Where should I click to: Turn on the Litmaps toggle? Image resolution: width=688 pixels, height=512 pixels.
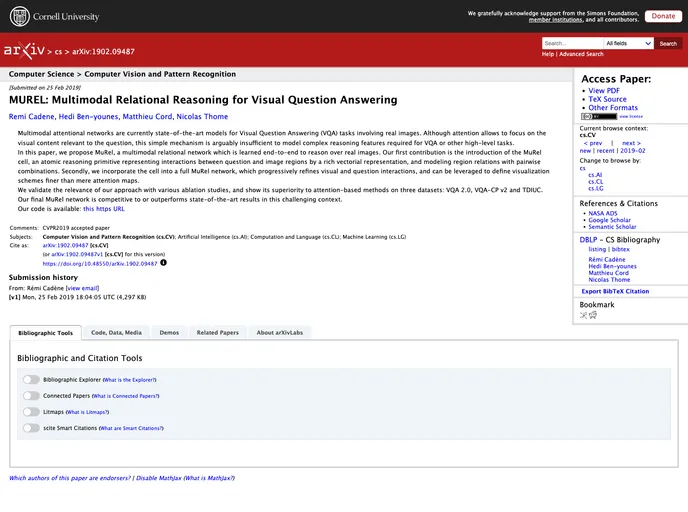coord(31,412)
